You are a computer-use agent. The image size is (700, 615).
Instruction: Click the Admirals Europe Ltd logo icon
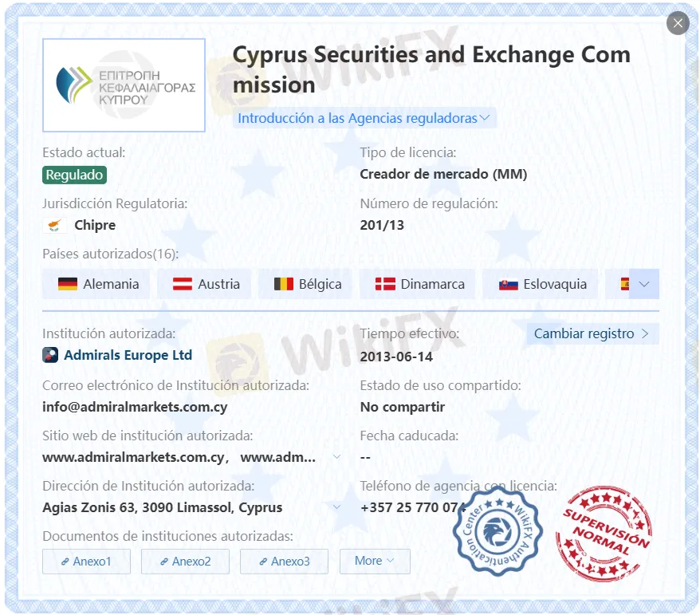(50, 355)
